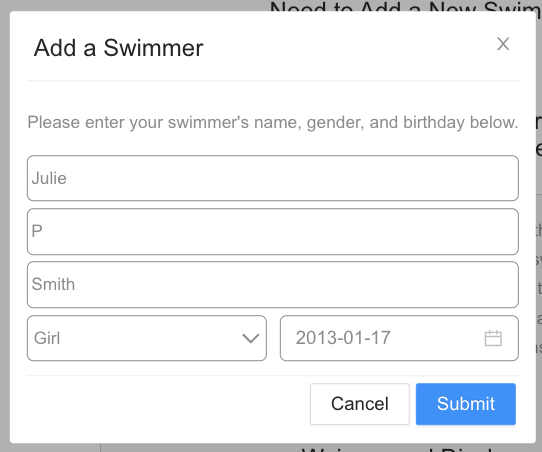
Task: Expand gender list via chevron arrow
Action: pos(251,338)
